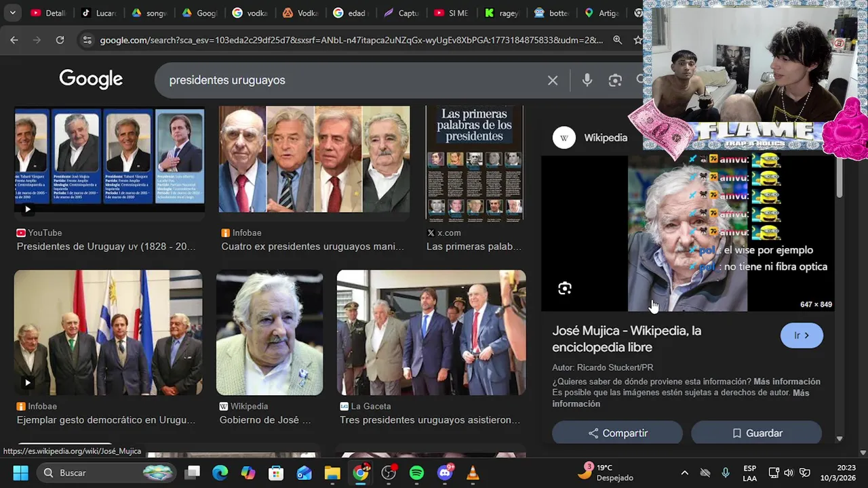Switch to the 'ragey' Kick tab

(x=501, y=13)
